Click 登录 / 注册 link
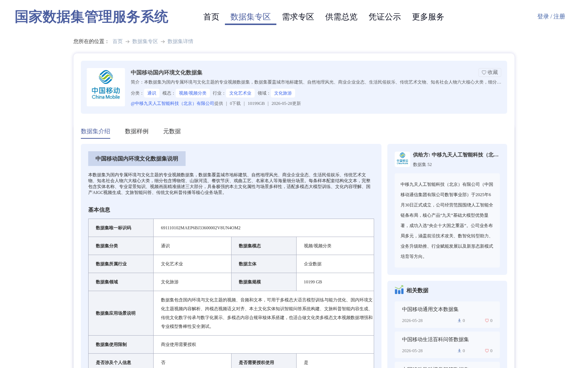The width and height of the screenshot is (588, 368). tap(551, 17)
